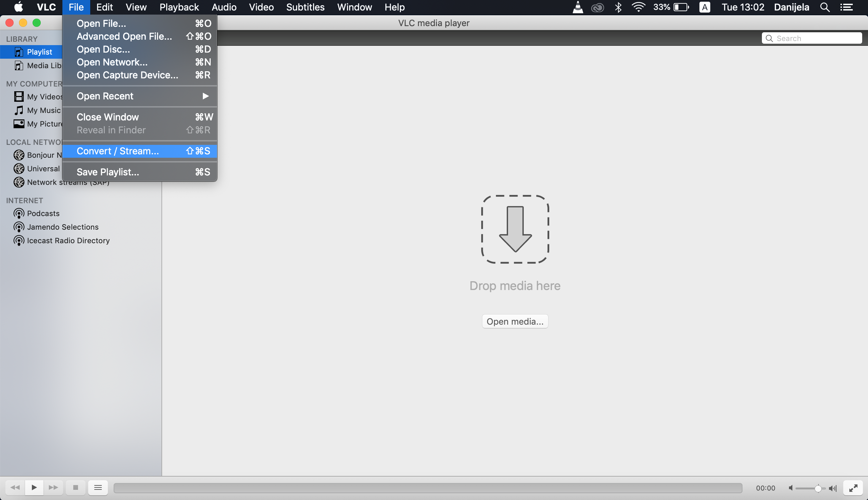Click the Convert / Stream menu option
The height and width of the screenshot is (500, 868).
click(117, 151)
